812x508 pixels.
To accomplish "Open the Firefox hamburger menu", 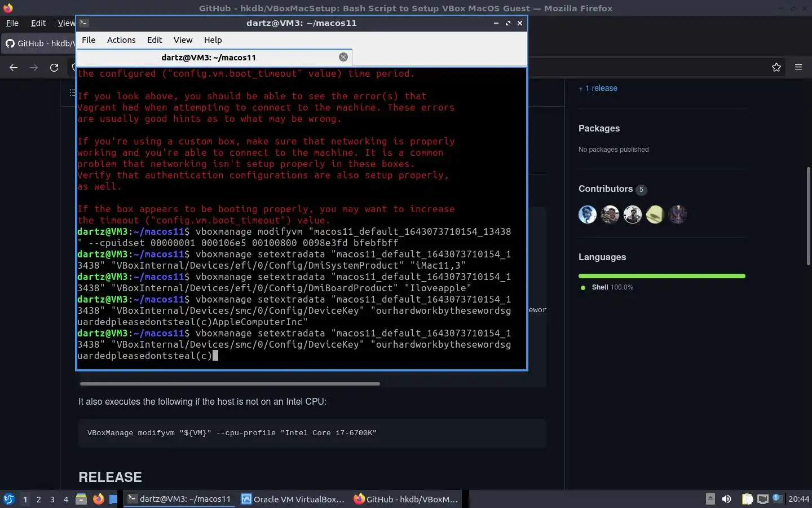I will 798,67.
